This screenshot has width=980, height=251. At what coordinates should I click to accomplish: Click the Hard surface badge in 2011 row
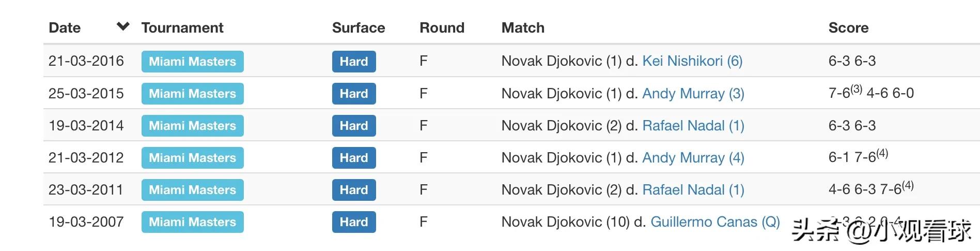coord(354,190)
